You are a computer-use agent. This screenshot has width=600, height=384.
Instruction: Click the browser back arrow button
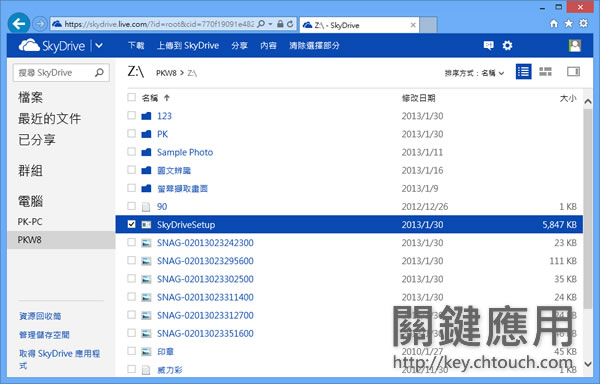(18, 24)
